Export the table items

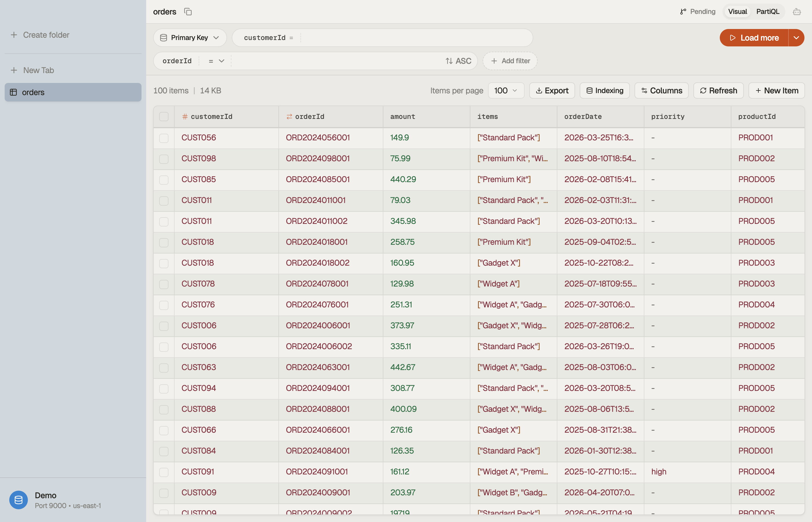click(x=552, y=90)
